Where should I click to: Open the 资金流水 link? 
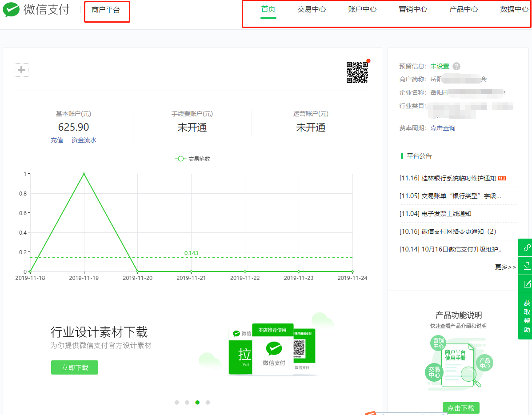pyautogui.click(x=84, y=140)
